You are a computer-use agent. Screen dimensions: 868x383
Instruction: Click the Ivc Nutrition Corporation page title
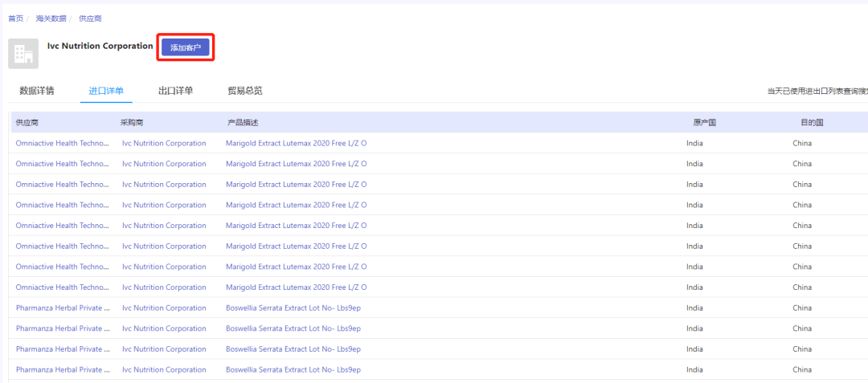(100, 46)
